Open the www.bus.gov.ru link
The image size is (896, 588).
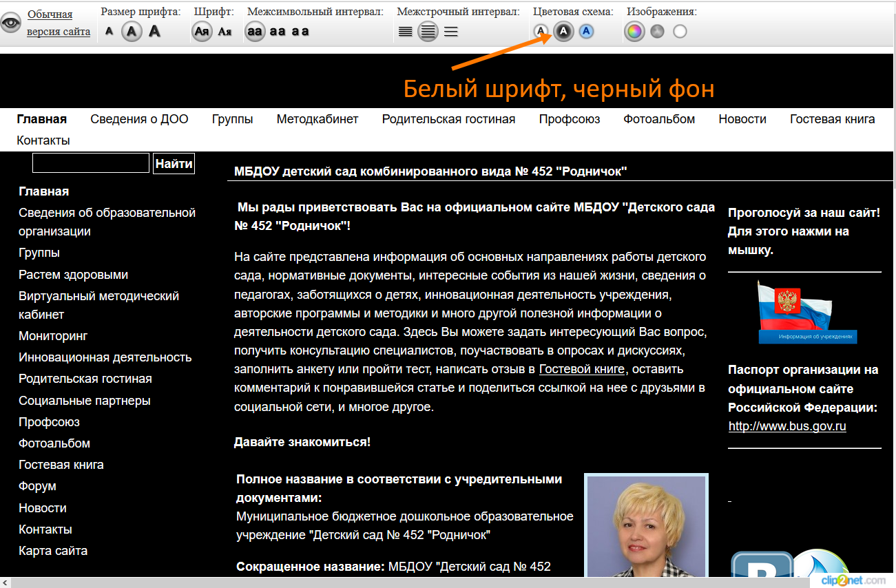[787, 426]
